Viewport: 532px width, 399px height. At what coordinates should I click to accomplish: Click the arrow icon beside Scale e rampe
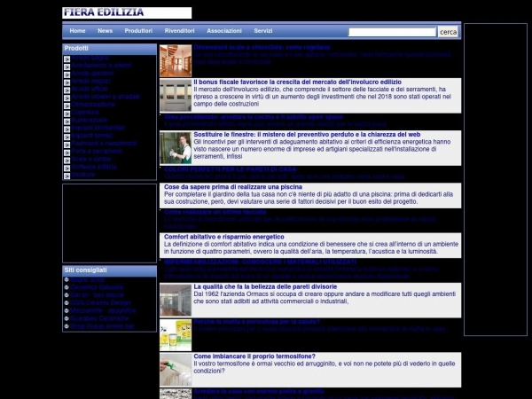pos(66,160)
